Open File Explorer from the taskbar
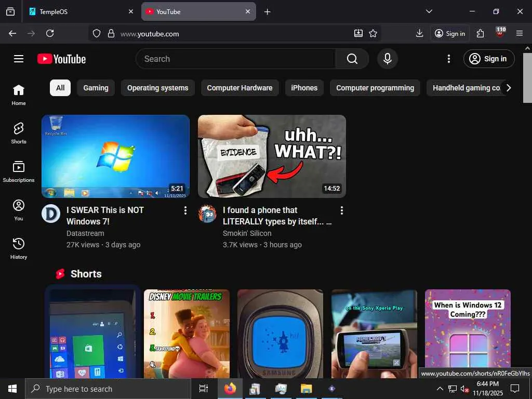The height and width of the screenshot is (399, 532). tap(306, 389)
